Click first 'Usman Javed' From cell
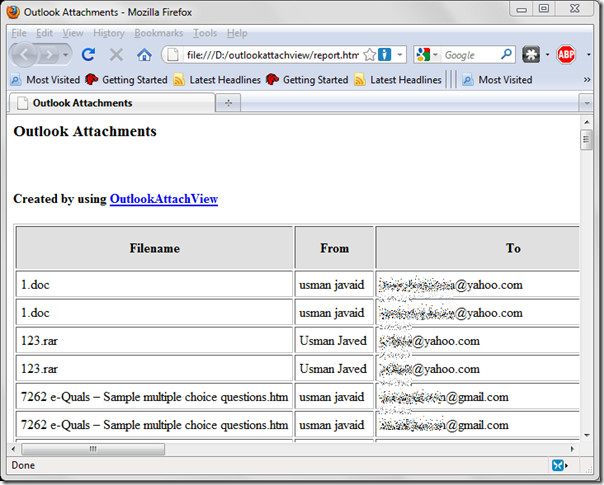604x485 pixels. (x=334, y=341)
